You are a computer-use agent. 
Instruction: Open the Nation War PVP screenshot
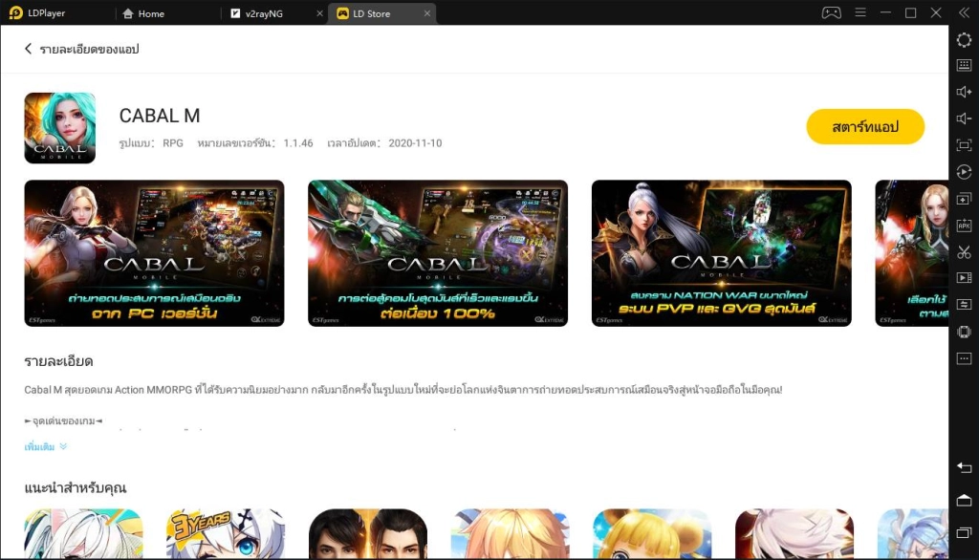[x=721, y=253]
